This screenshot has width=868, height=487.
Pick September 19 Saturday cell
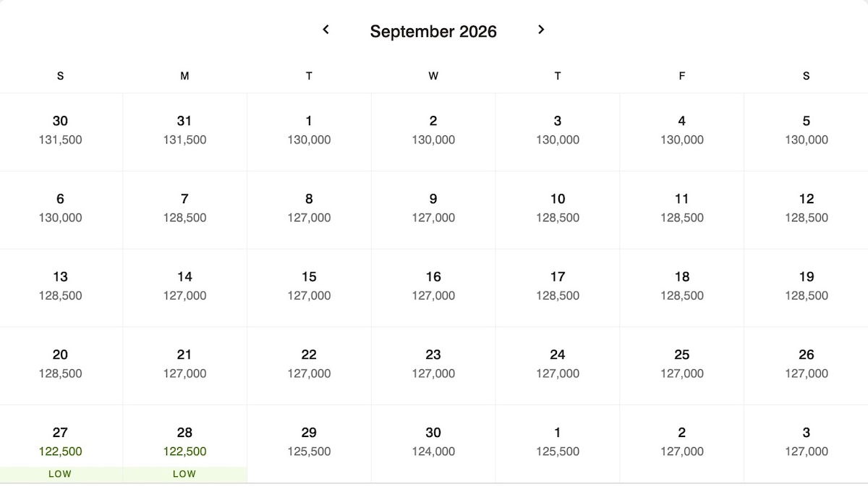click(806, 287)
